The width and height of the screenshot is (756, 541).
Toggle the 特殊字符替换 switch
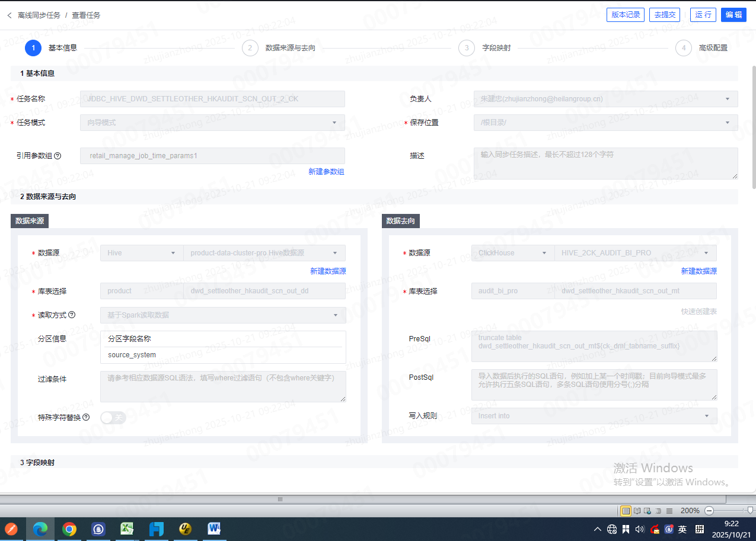[113, 418]
